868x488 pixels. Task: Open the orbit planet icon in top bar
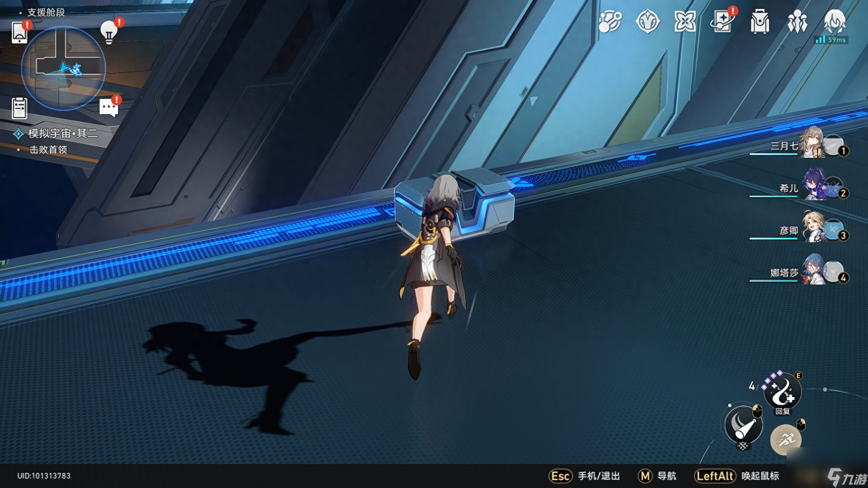[x=610, y=21]
